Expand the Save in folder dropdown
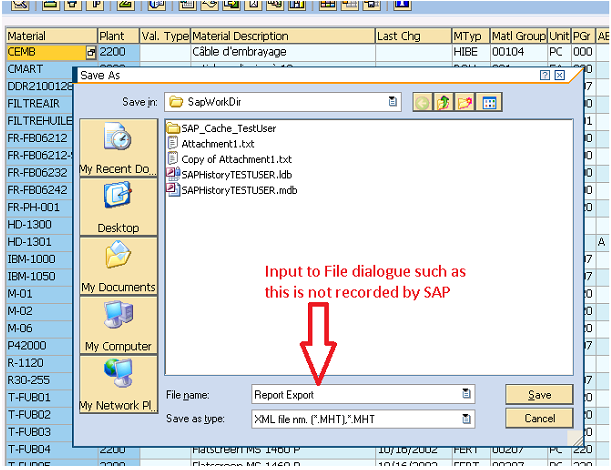 point(393,102)
